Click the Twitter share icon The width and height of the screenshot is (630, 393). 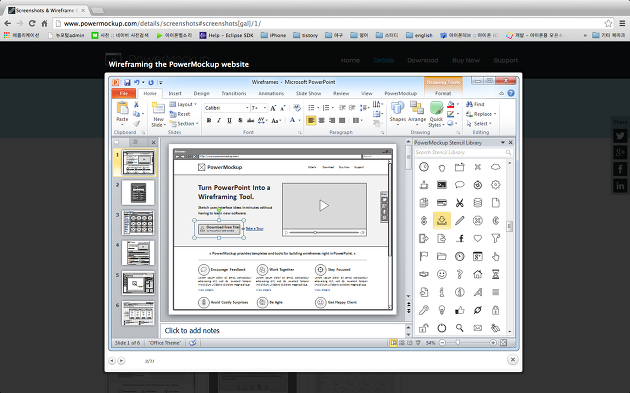coord(620,136)
